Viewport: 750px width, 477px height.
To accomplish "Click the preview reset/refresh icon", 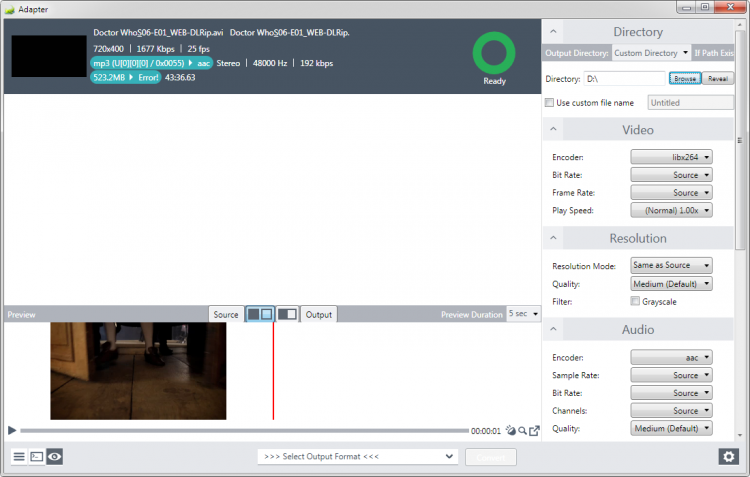I will pyautogui.click(x=511, y=431).
